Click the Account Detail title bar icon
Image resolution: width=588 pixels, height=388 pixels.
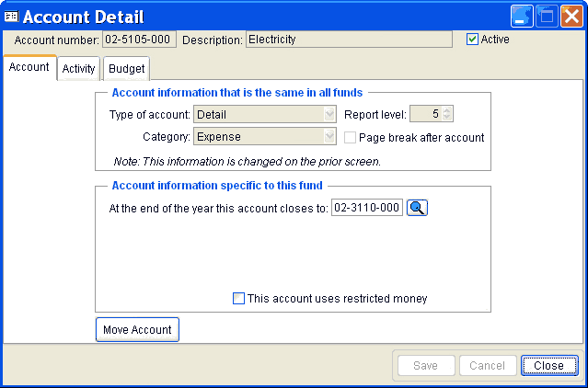click(11, 17)
